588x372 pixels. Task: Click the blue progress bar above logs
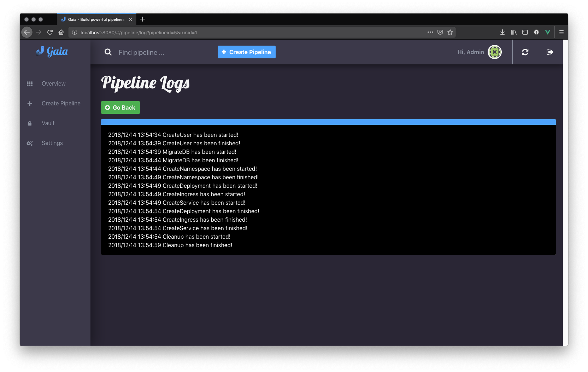(x=328, y=122)
